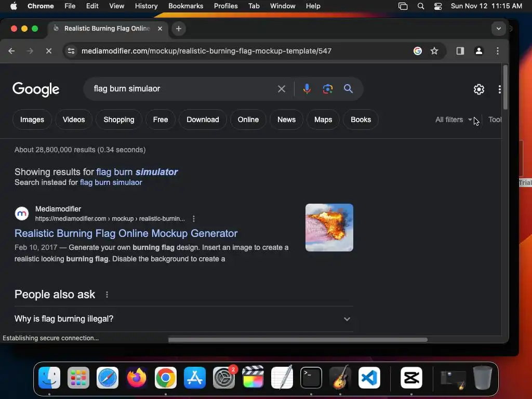
Task: Click into the Google search box text
Action: pyautogui.click(x=127, y=89)
